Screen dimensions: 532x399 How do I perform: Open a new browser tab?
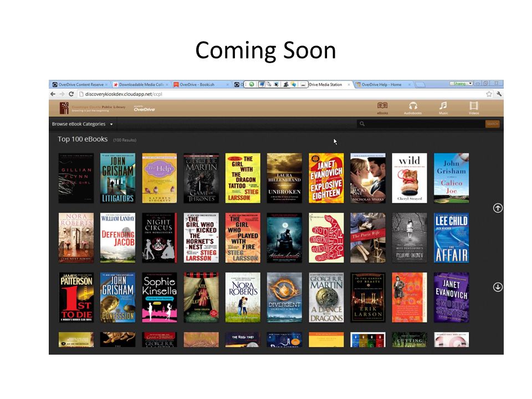click(420, 84)
